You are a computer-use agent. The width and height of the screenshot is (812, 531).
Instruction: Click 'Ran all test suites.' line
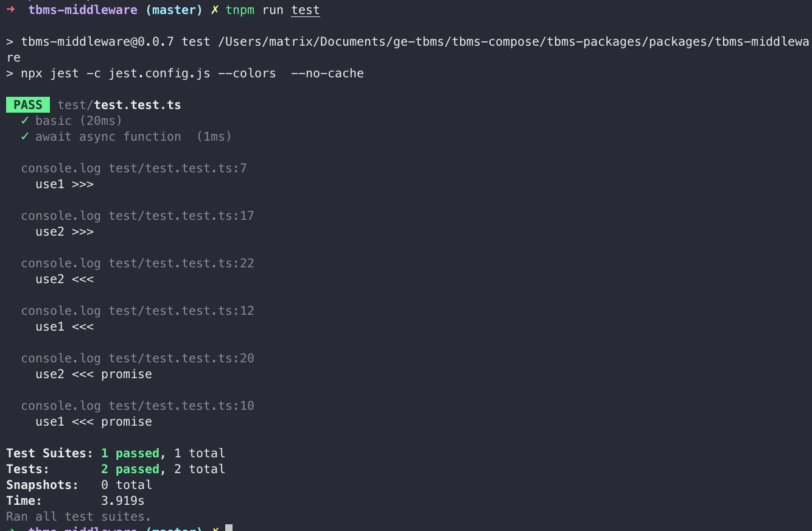79,516
